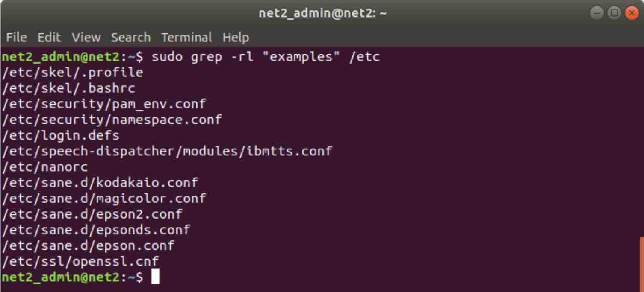Open the Edit menu

(x=49, y=38)
